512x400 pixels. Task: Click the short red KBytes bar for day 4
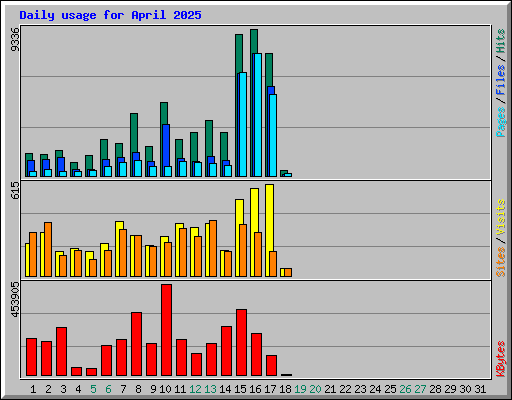(77, 371)
